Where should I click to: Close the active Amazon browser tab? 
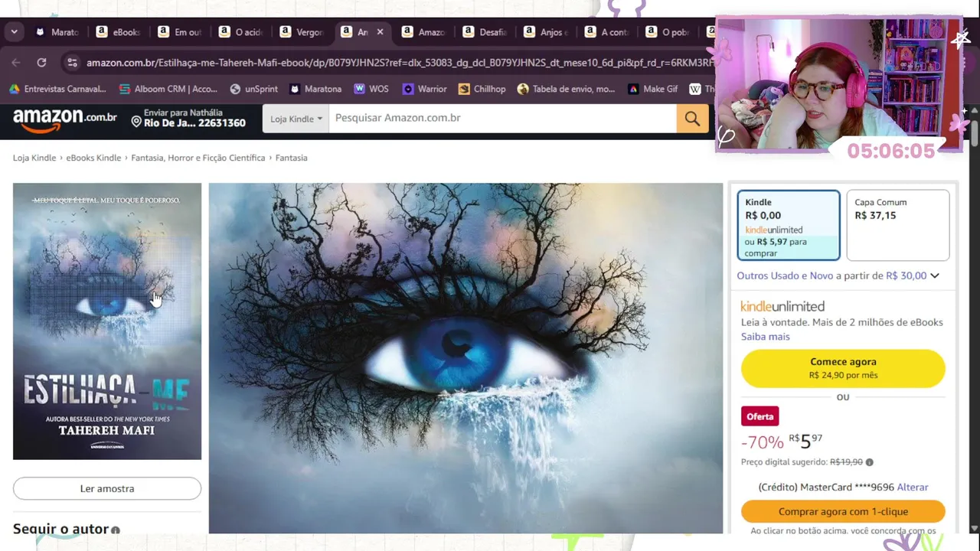point(380,32)
